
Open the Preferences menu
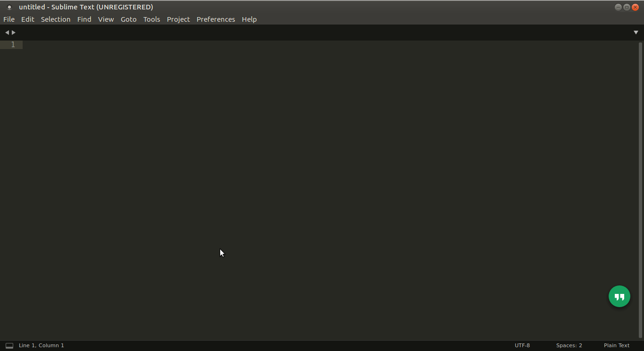(x=215, y=19)
